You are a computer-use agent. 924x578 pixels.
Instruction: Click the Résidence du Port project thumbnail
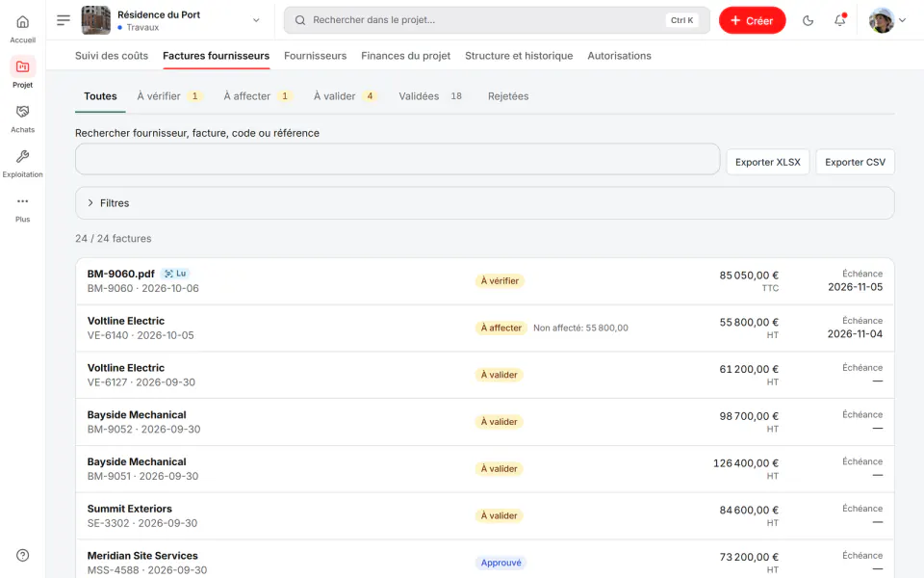(95, 20)
